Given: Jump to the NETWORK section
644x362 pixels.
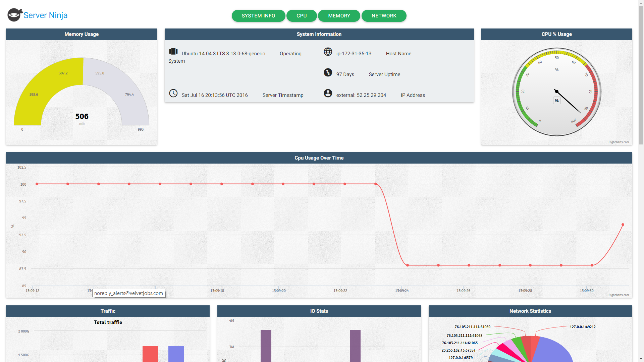Looking at the screenshot, I should click(x=384, y=16).
